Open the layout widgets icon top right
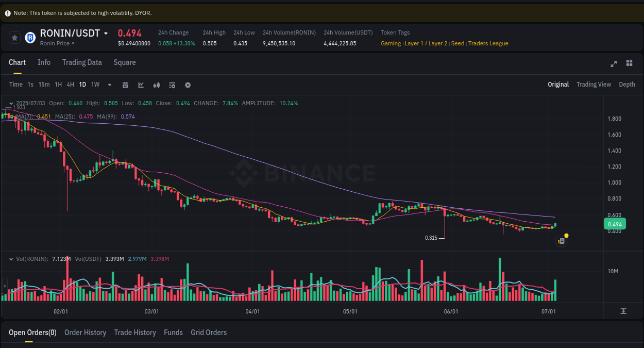Image resolution: width=644 pixels, height=348 pixels. 629,63
